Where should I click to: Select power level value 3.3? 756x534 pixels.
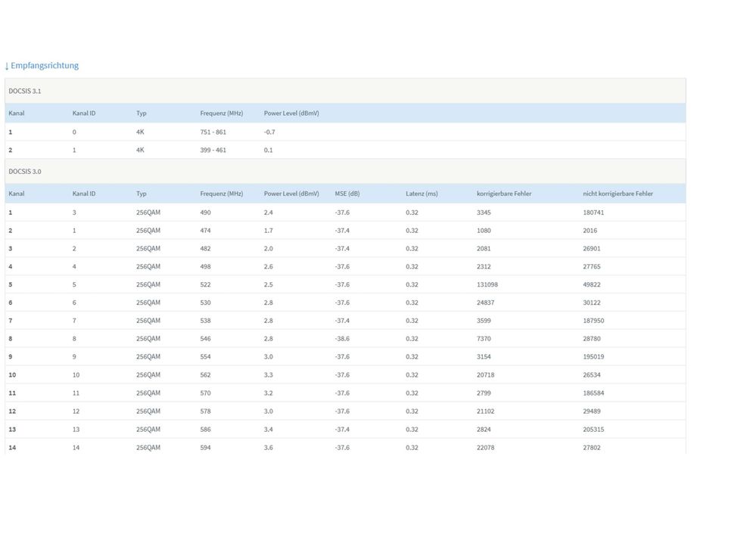click(268, 375)
